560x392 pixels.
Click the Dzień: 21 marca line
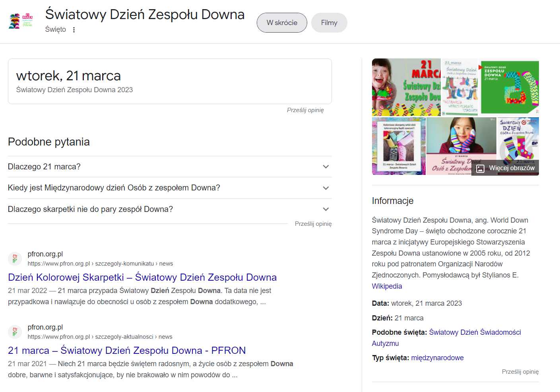click(x=398, y=318)
